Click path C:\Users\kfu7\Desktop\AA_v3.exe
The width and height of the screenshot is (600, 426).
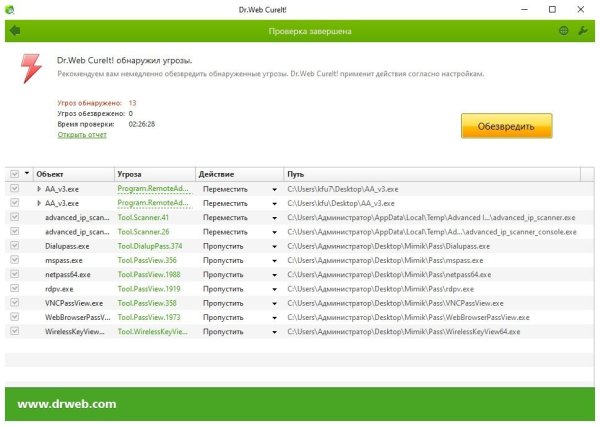coord(342,189)
